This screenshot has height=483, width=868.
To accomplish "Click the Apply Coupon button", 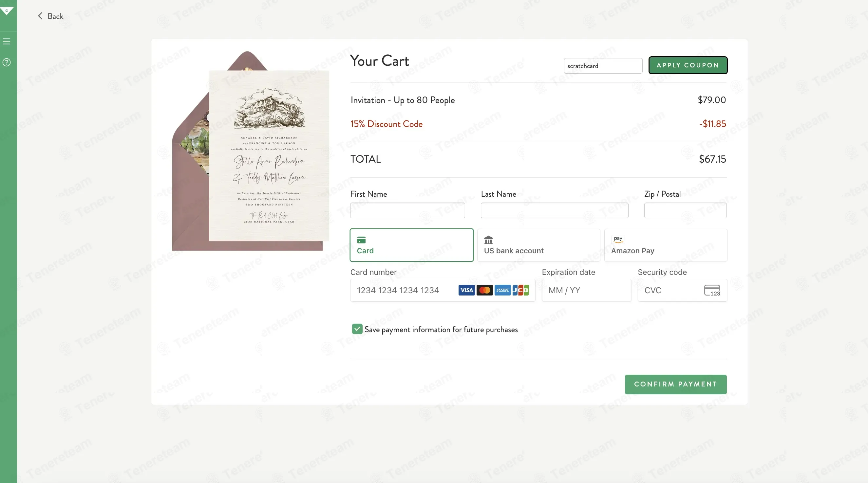I will pyautogui.click(x=688, y=65).
